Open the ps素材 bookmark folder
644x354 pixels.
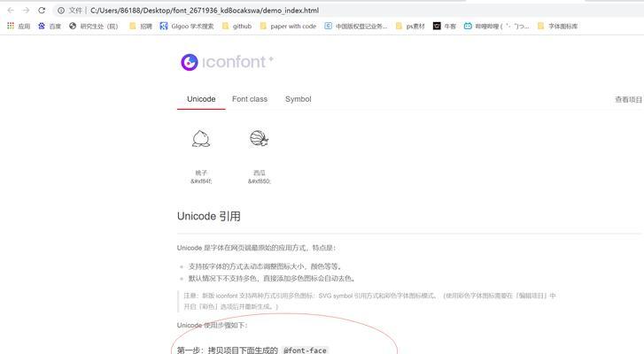410,27
